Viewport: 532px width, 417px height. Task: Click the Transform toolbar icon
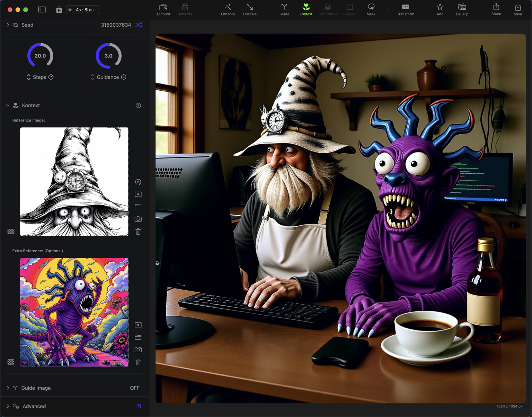click(x=405, y=9)
